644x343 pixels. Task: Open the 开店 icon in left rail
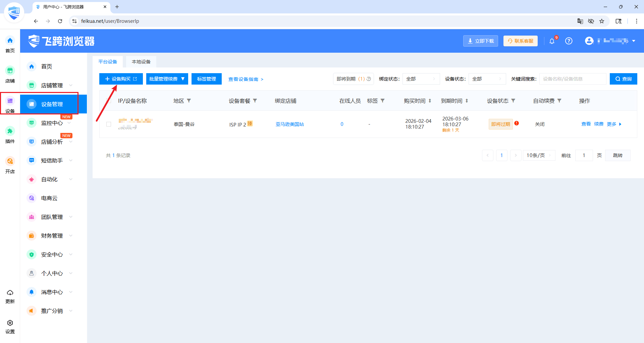10,161
